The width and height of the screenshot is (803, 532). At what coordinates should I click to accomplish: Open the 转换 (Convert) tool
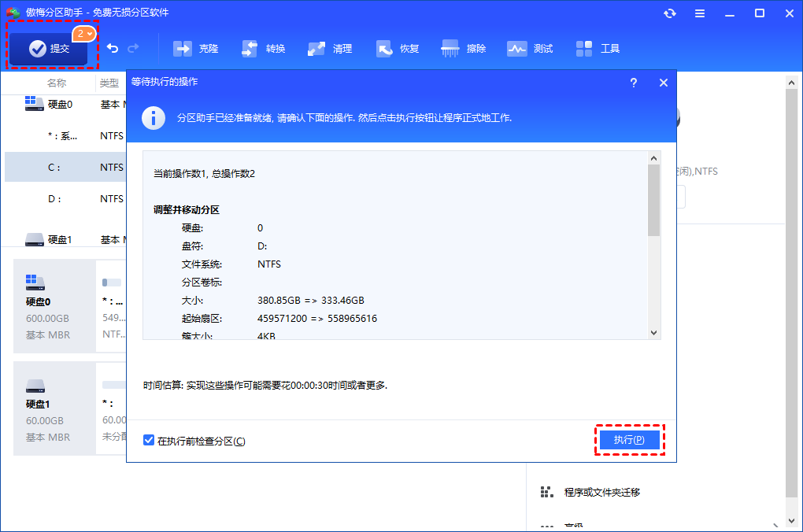coord(263,48)
